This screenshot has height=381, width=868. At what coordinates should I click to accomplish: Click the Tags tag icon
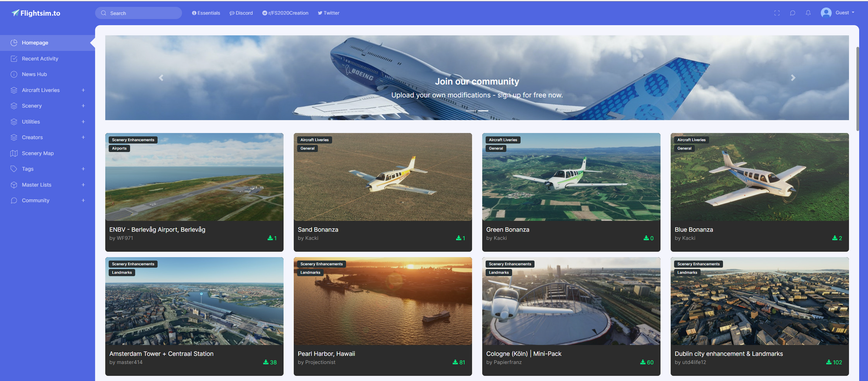click(14, 169)
